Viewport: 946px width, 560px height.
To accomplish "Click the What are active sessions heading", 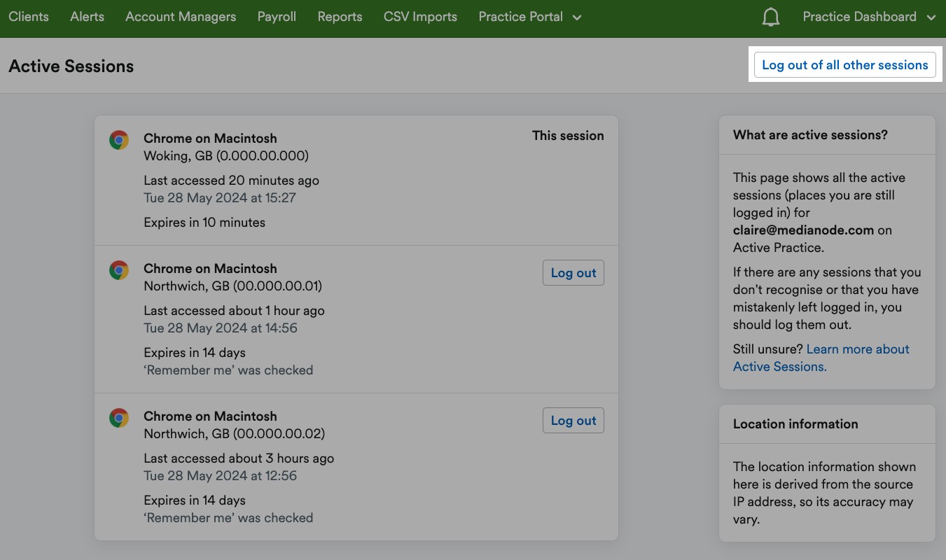I will pyautogui.click(x=810, y=134).
